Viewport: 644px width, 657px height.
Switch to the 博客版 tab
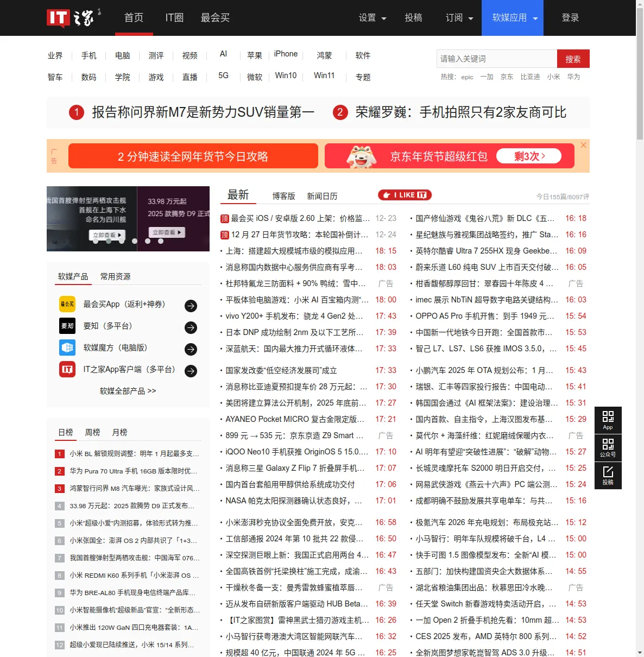[x=283, y=196]
